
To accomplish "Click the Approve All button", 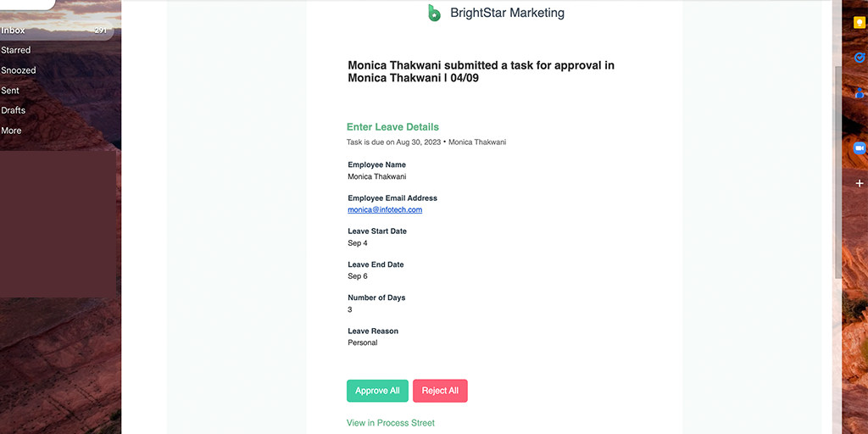I will coord(377,391).
